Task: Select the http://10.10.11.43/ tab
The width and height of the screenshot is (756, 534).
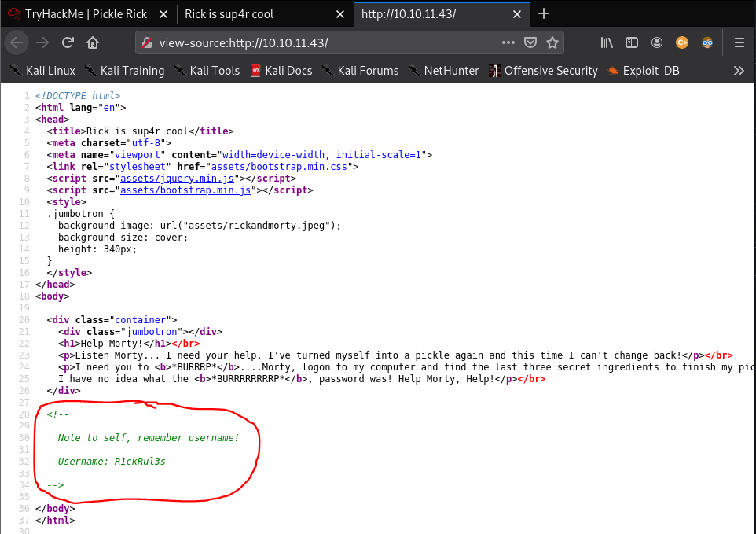Action: pyautogui.click(x=442, y=14)
